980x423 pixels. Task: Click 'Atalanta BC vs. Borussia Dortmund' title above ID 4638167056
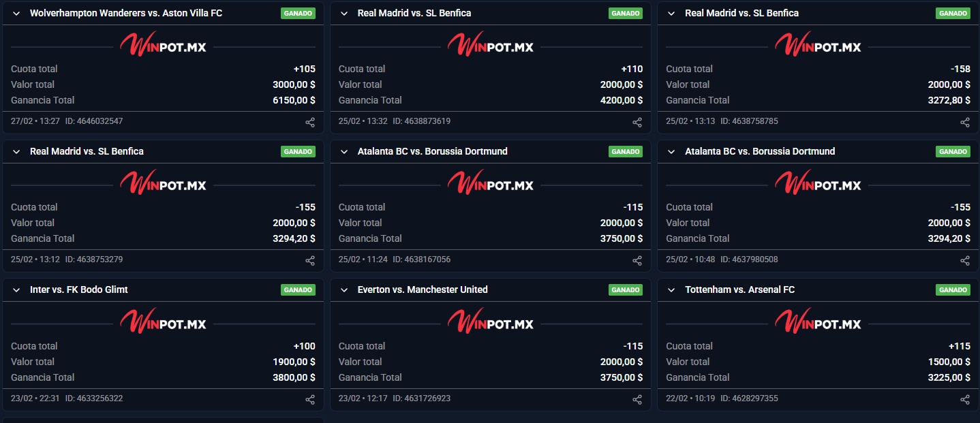tap(433, 151)
